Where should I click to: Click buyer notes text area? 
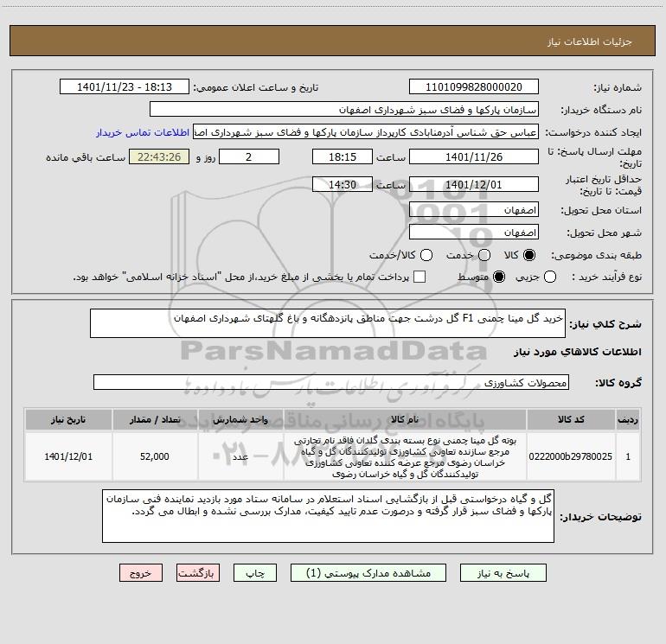click(328, 516)
